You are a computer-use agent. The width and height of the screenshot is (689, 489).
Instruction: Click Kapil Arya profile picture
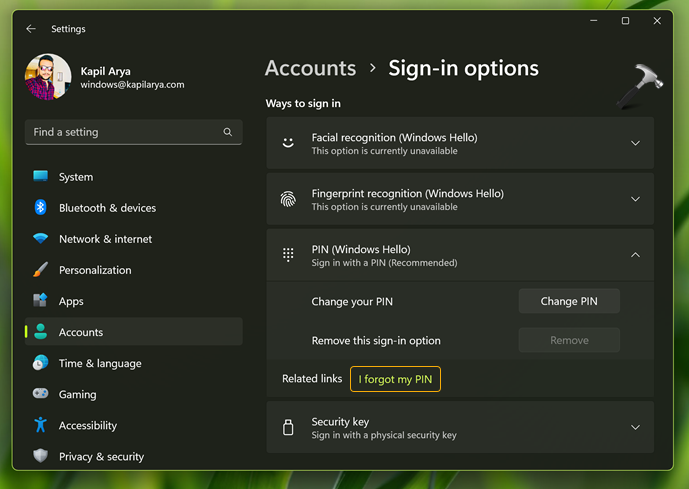pyautogui.click(x=48, y=78)
